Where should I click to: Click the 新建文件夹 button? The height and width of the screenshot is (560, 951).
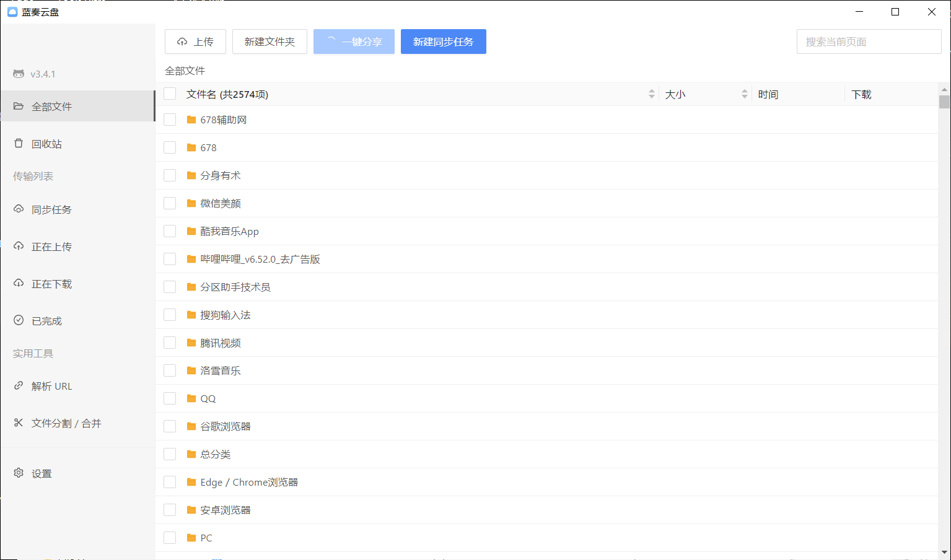270,41
